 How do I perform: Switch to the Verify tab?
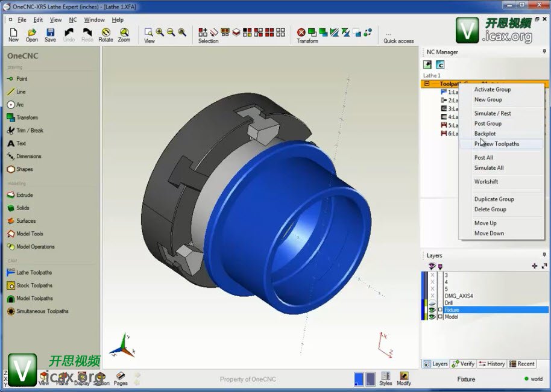(463, 364)
